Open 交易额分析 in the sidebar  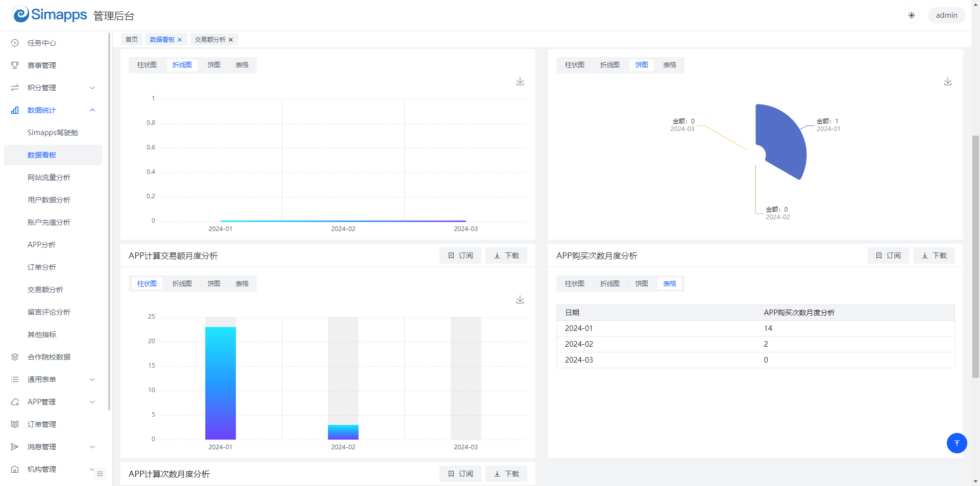coord(53,290)
